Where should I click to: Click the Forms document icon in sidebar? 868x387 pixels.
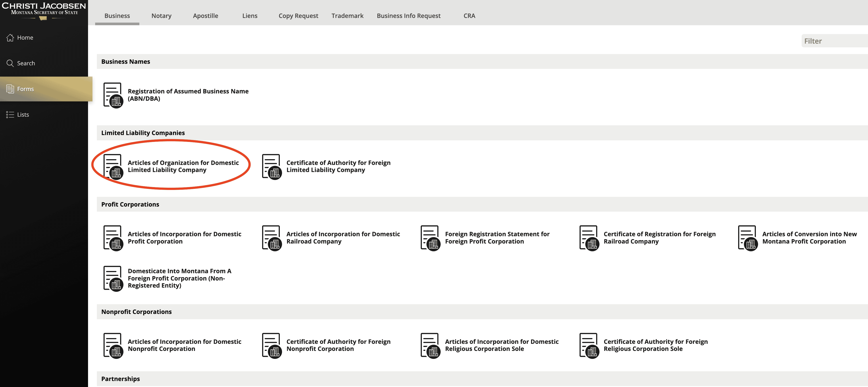pyautogui.click(x=10, y=89)
